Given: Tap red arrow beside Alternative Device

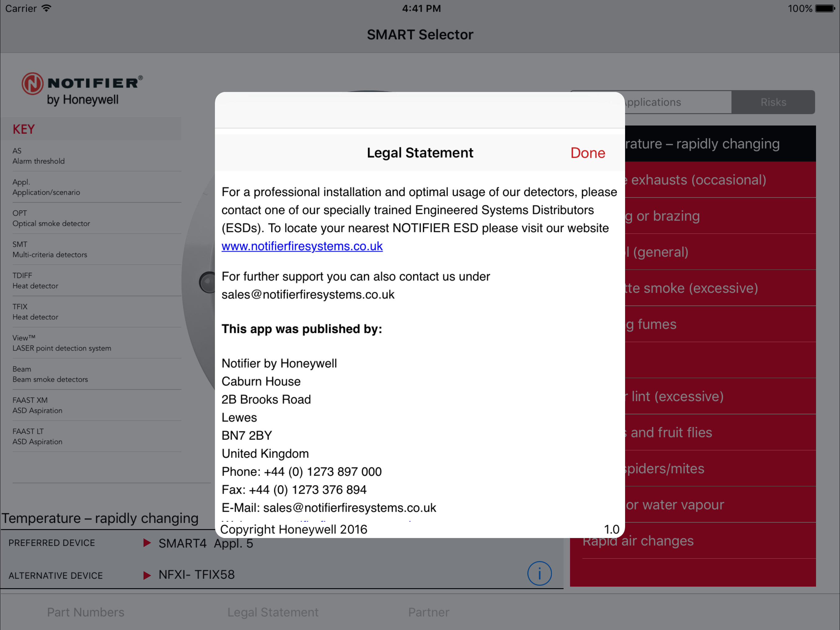Looking at the screenshot, I should pos(147,575).
